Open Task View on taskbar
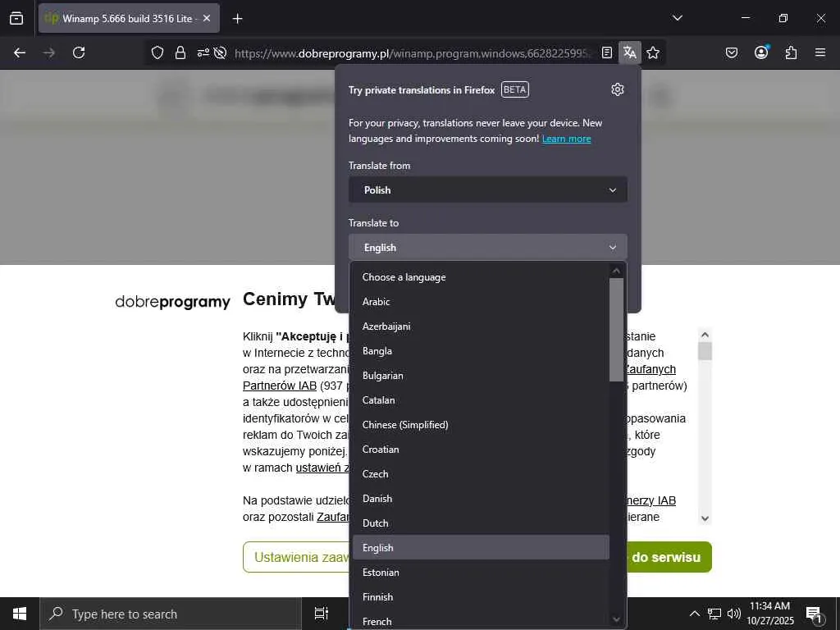The height and width of the screenshot is (630, 840). tap(322, 614)
